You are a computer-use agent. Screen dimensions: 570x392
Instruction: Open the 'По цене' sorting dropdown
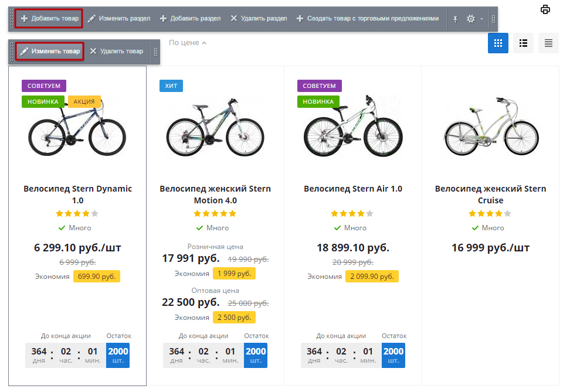188,43
